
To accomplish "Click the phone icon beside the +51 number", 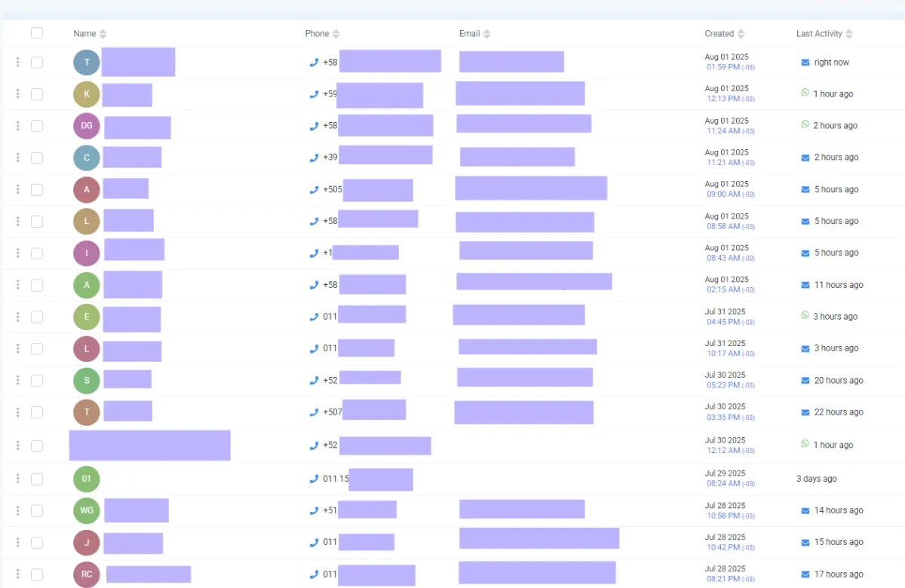I will pyautogui.click(x=314, y=510).
